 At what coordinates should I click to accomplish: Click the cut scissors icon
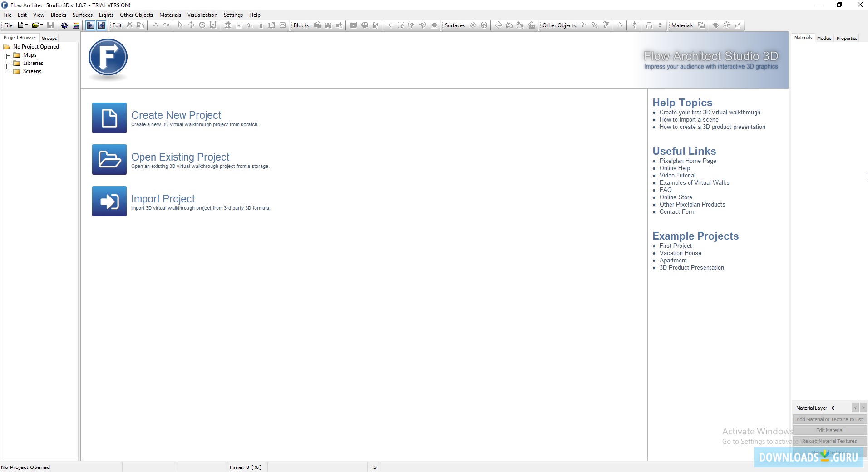pyautogui.click(x=129, y=25)
